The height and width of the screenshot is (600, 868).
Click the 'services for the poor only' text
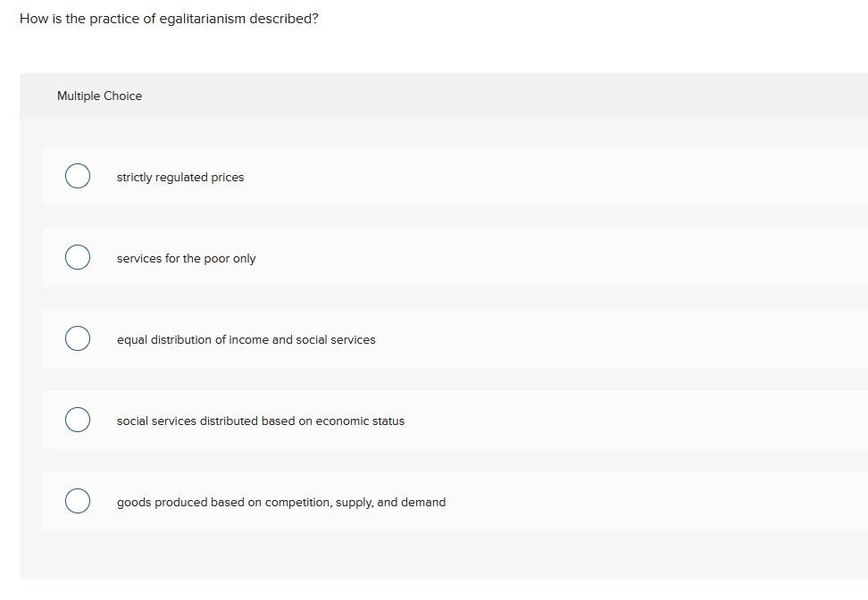[187, 258]
